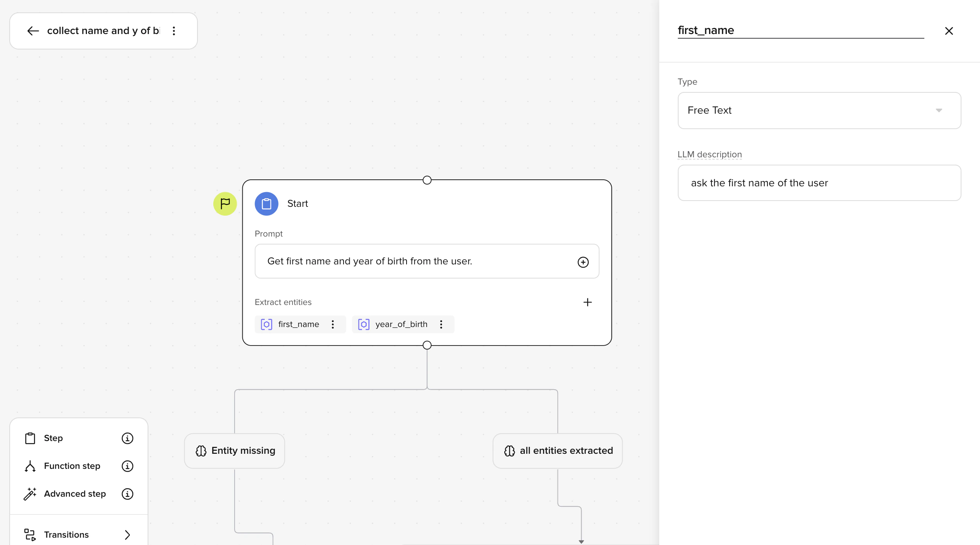Click the back arrow beside flow title

tap(33, 31)
